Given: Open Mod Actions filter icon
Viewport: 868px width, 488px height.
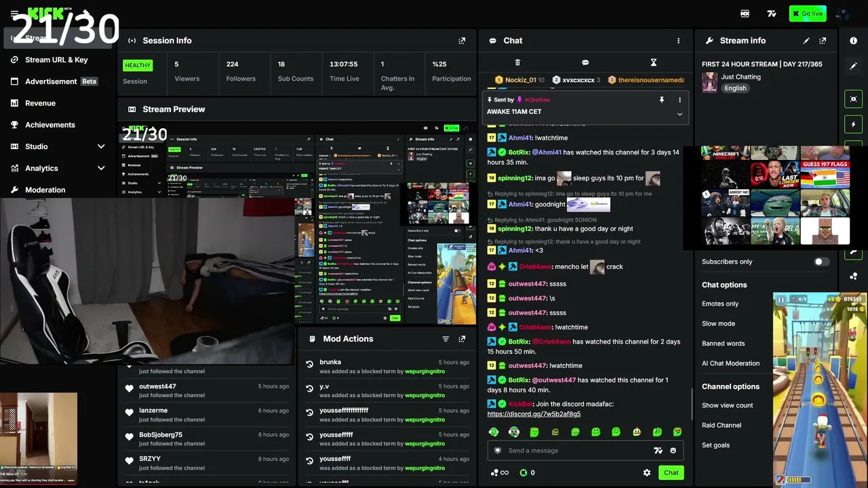Looking at the screenshot, I should (446, 339).
